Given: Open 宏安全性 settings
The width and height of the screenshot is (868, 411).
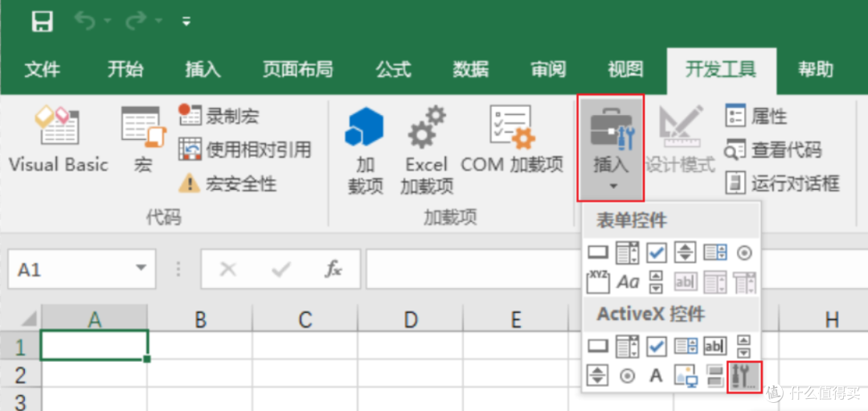Looking at the screenshot, I should (x=227, y=183).
